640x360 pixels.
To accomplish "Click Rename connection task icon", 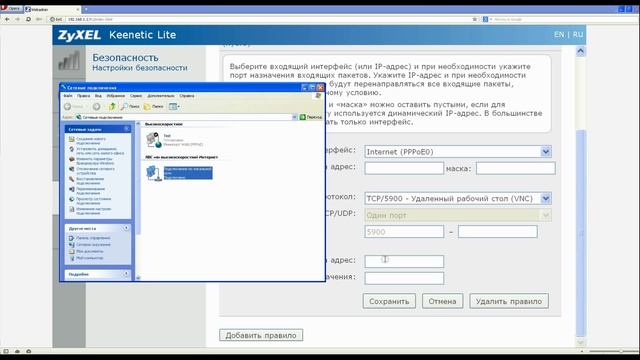I will [x=72, y=189].
